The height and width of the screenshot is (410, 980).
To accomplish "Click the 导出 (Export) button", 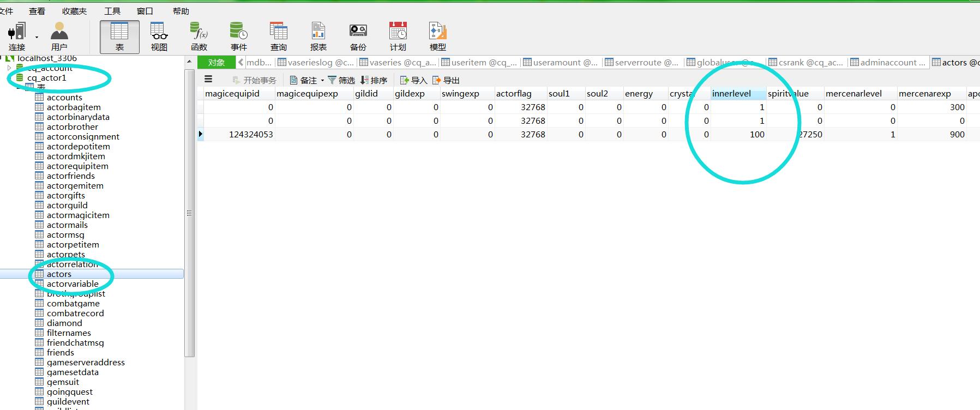I will point(446,80).
